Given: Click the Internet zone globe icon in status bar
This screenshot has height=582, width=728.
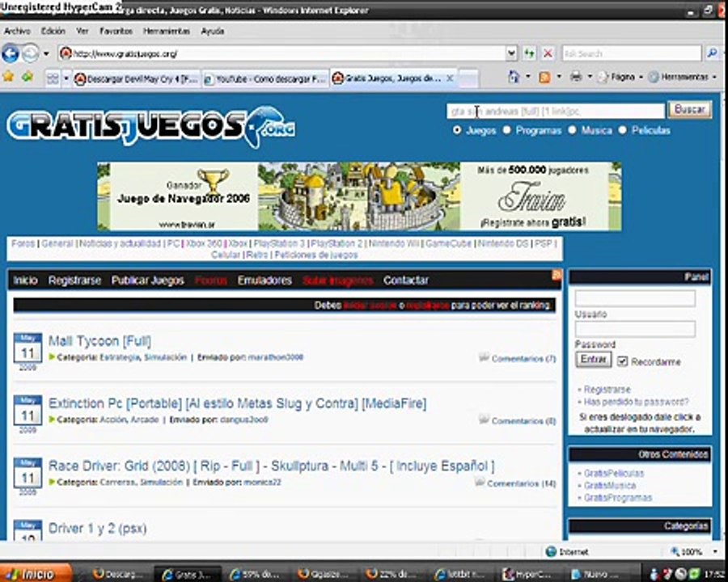Looking at the screenshot, I should tap(551, 552).
